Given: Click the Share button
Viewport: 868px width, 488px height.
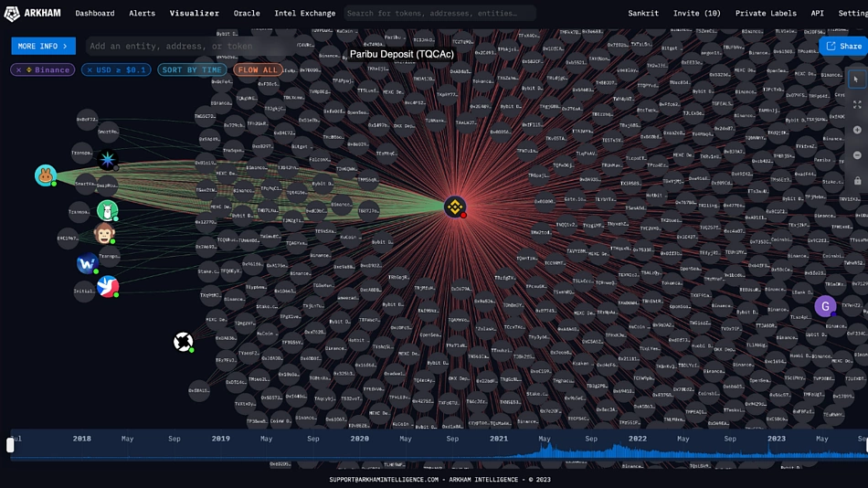Looking at the screenshot, I should (x=843, y=46).
